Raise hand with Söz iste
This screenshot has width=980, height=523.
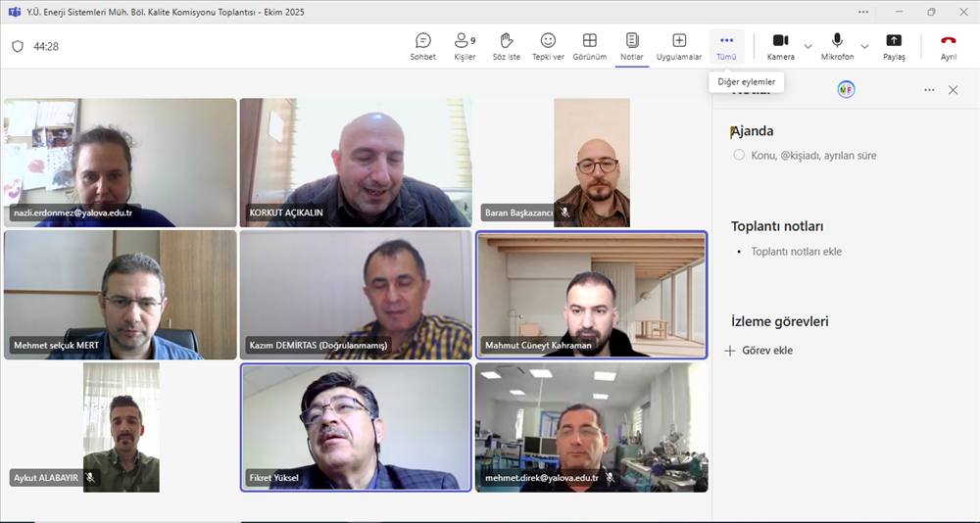(x=507, y=45)
